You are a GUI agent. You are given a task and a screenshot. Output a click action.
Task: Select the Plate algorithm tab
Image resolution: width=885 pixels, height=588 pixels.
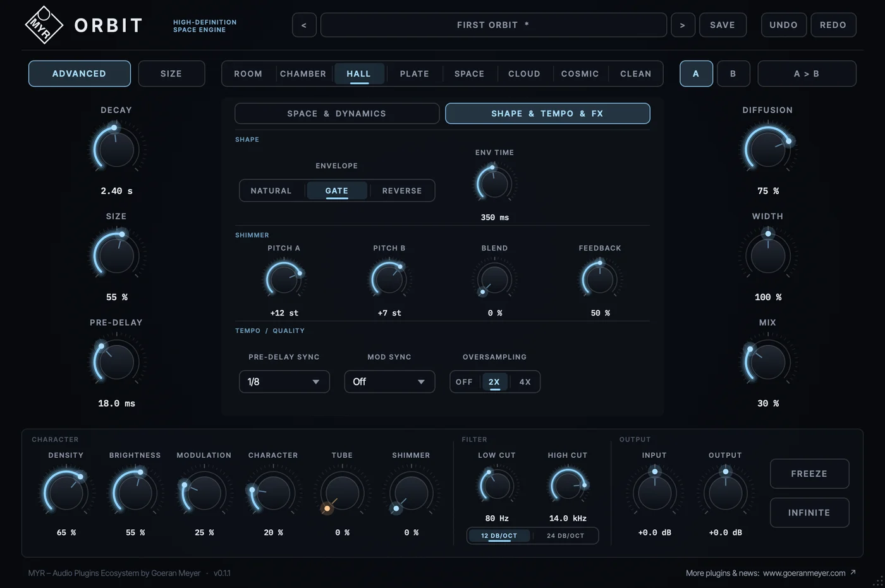tap(415, 74)
